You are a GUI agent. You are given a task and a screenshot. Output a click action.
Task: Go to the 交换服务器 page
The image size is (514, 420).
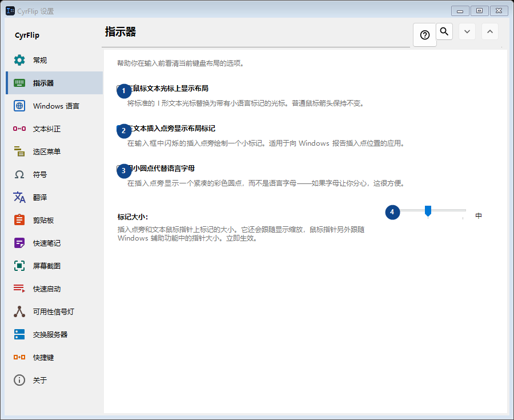click(x=55, y=334)
